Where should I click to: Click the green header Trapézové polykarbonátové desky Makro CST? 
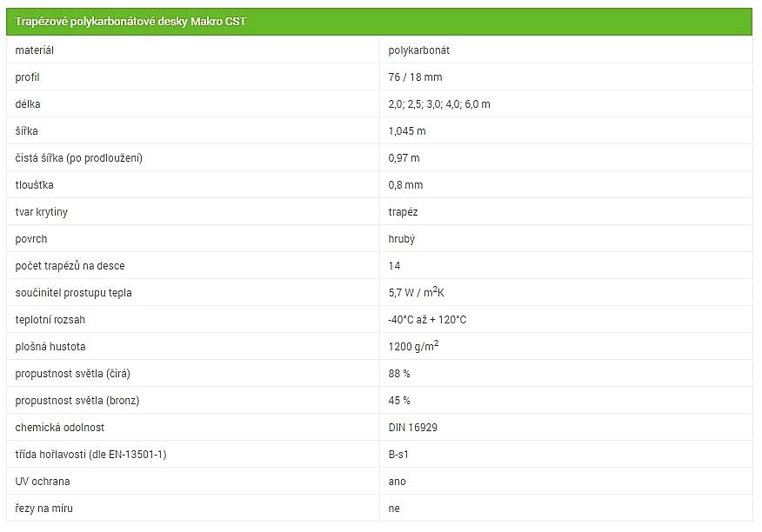point(379,22)
